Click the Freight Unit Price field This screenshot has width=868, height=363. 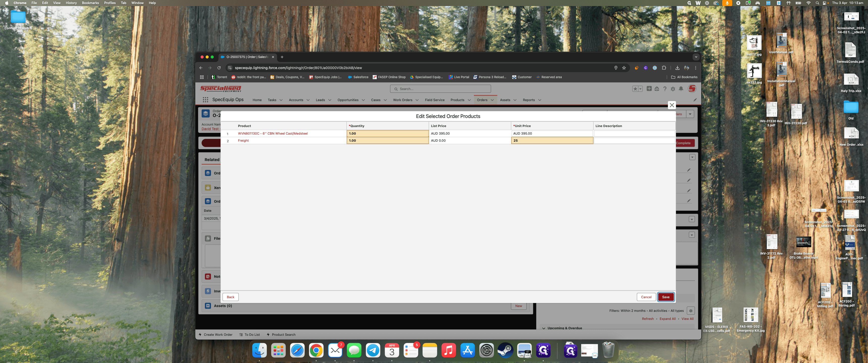pos(552,140)
